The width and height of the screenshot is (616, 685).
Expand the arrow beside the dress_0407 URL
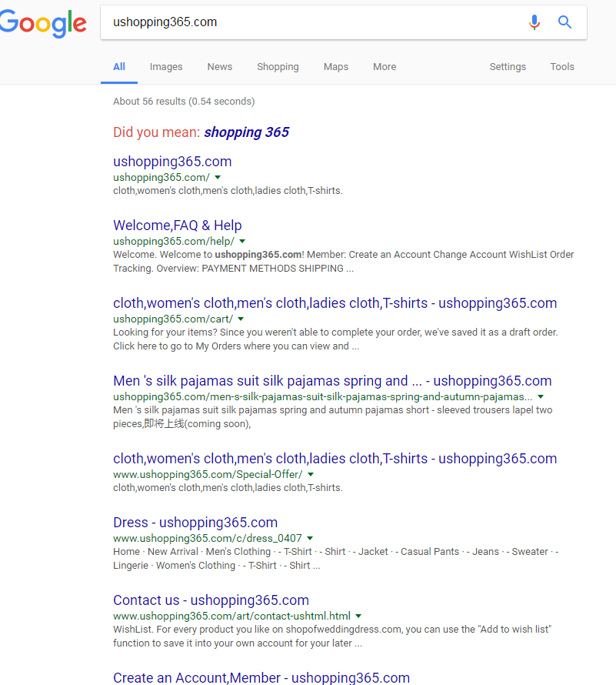point(310,538)
